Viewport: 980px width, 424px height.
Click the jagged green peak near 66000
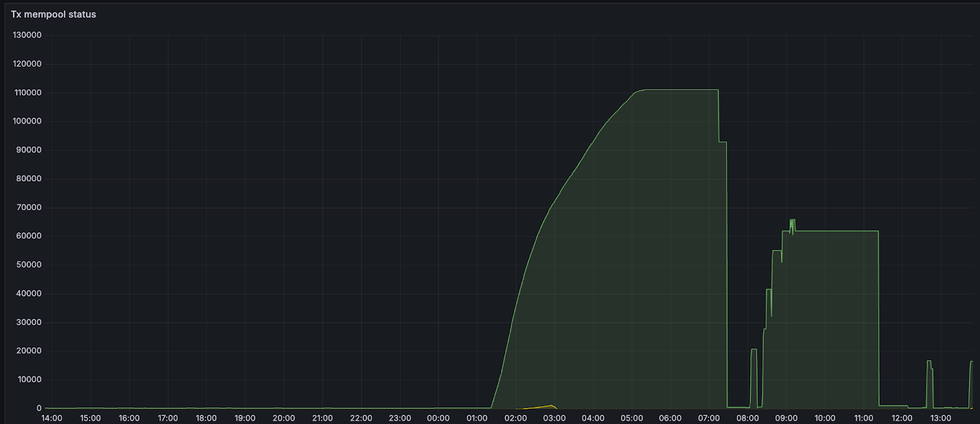click(x=792, y=225)
